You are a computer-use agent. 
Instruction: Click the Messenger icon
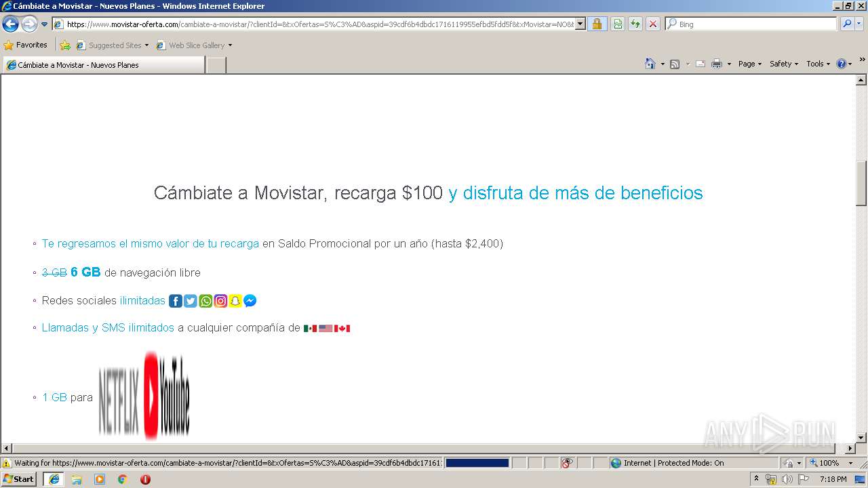[250, 301]
